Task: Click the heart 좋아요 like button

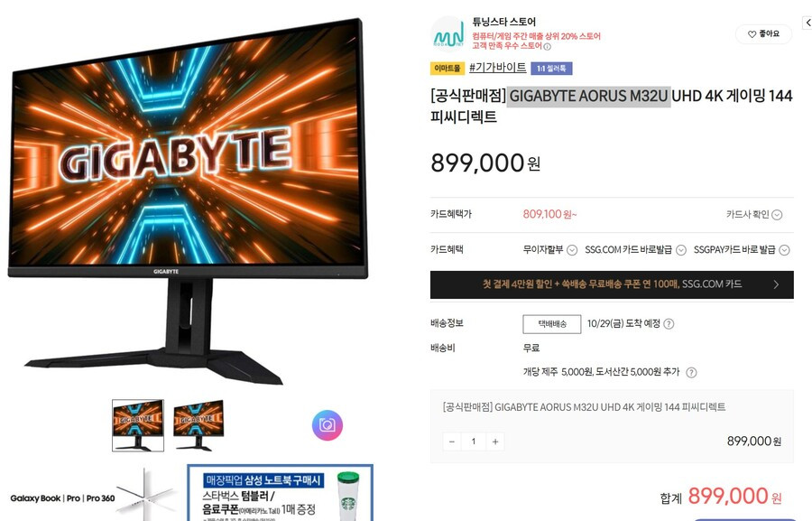Action: [764, 33]
